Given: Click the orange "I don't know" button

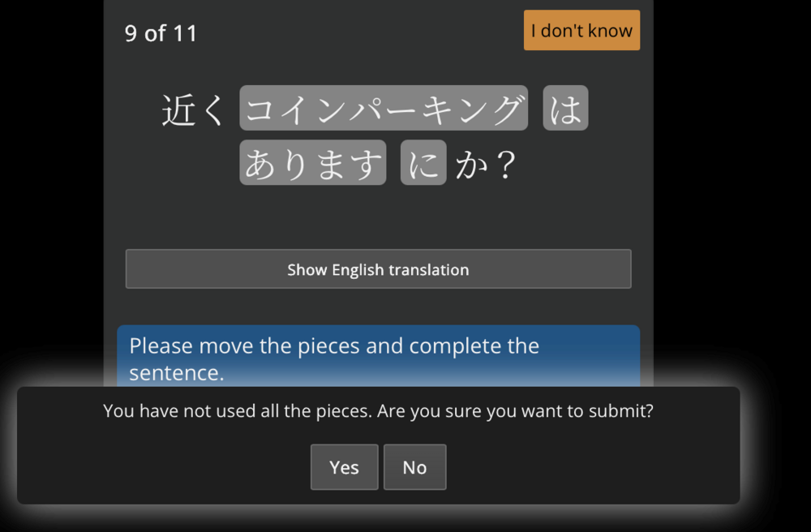Looking at the screenshot, I should 581,30.
